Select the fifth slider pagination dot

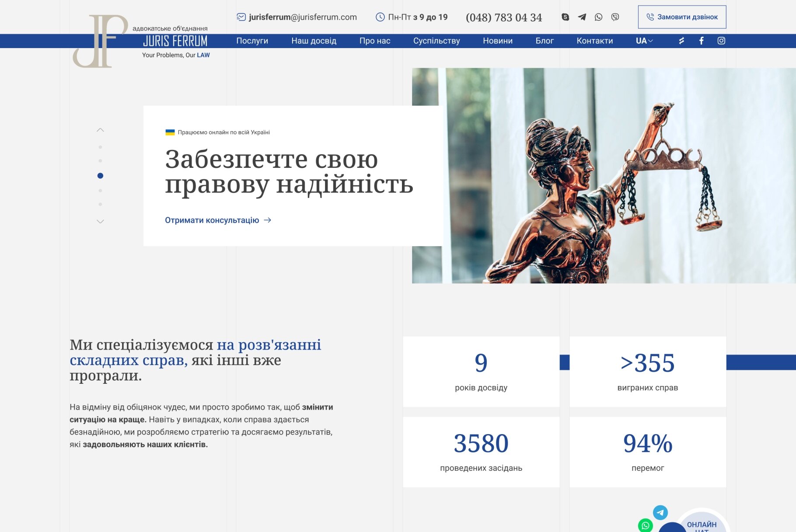100,204
